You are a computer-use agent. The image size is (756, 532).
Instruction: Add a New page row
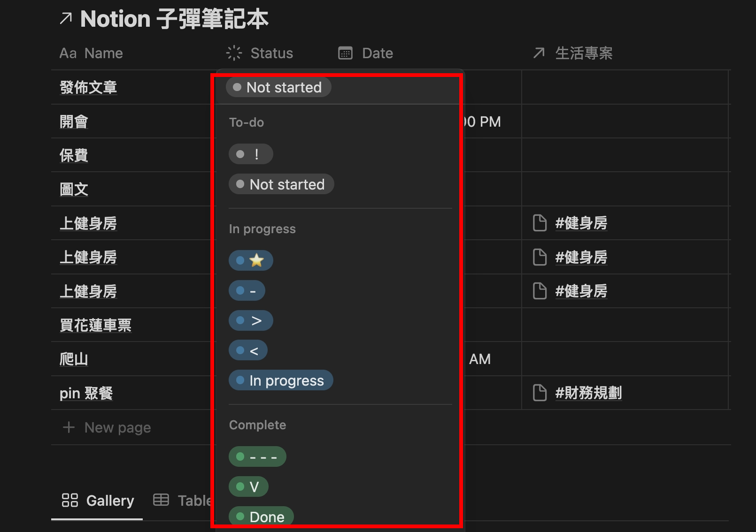107,427
